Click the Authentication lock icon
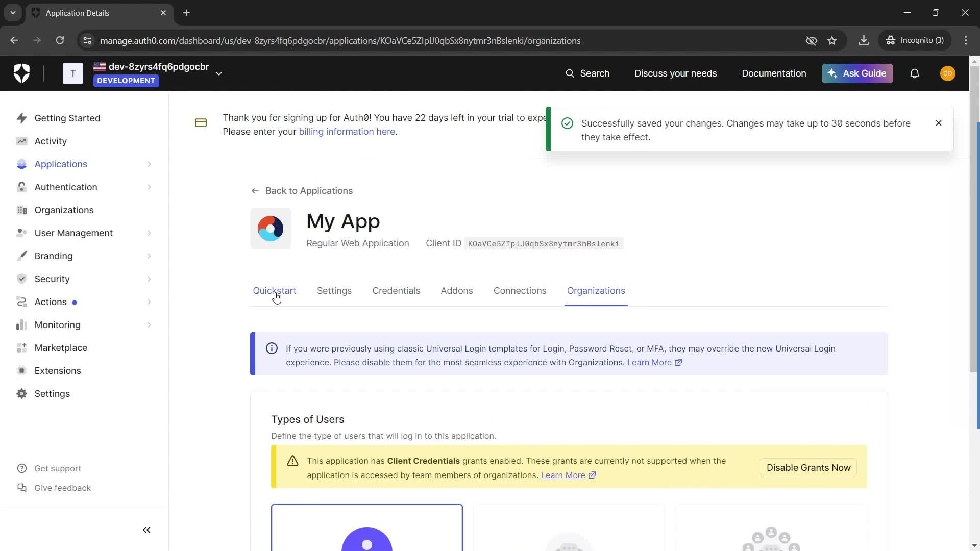Screen dimensions: 980x551 point(21,187)
